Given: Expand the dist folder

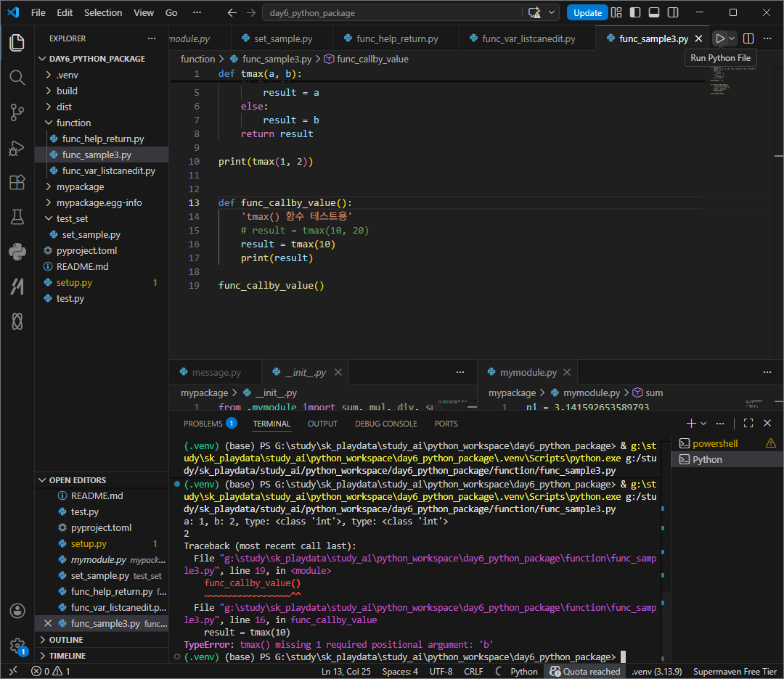Looking at the screenshot, I should [102, 107].
